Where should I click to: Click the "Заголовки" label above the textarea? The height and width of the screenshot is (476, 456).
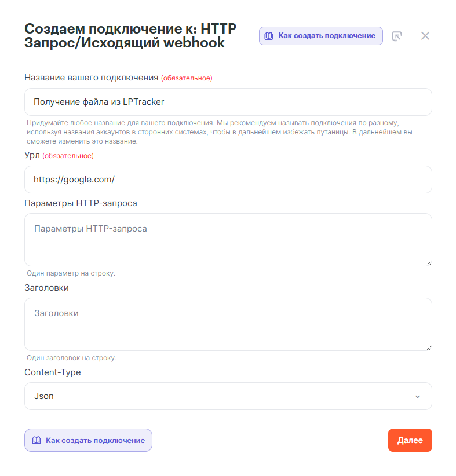tap(46, 288)
